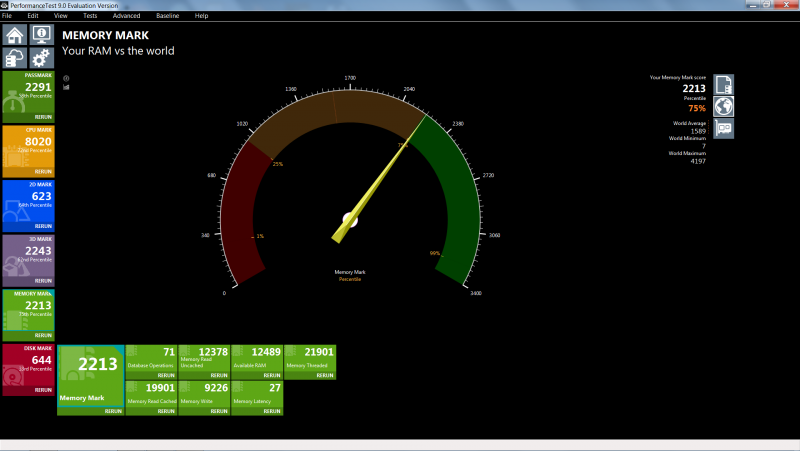Image resolution: width=800 pixels, height=451 pixels.
Task: Select the PassMark overall score tile
Action: click(x=27, y=90)
